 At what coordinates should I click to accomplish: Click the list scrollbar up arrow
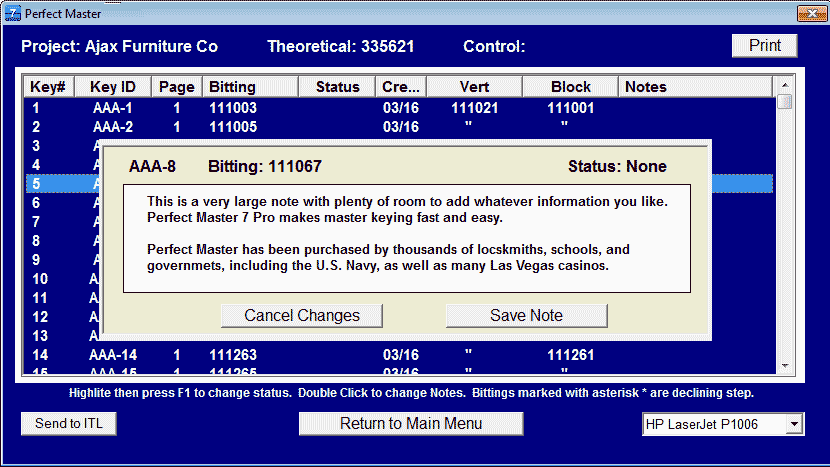click(785, 85)
